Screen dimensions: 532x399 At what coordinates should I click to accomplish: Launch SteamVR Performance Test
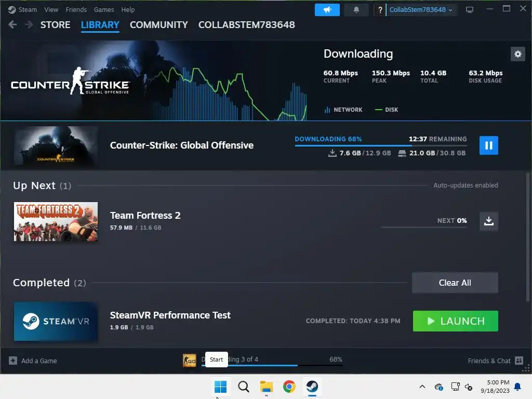click(455, 321)
